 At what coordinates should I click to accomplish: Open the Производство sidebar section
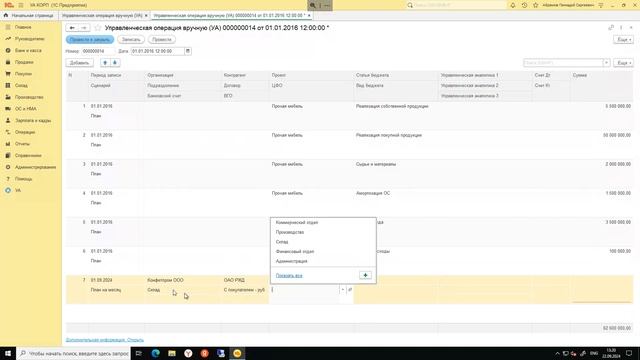(x=29, y=97)
